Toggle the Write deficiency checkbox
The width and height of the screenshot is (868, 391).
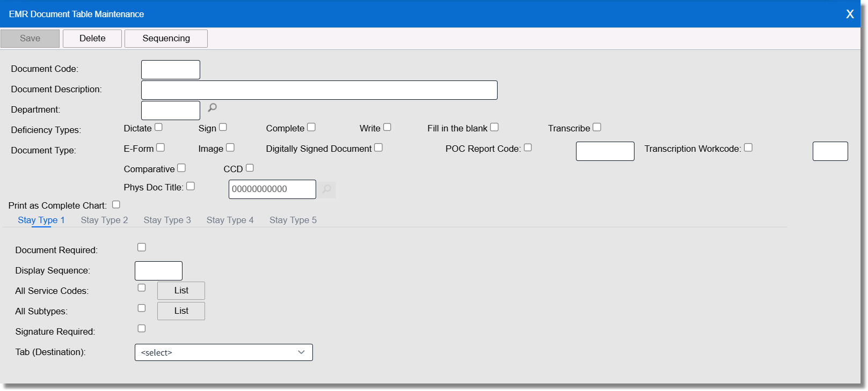pos(387,127)
